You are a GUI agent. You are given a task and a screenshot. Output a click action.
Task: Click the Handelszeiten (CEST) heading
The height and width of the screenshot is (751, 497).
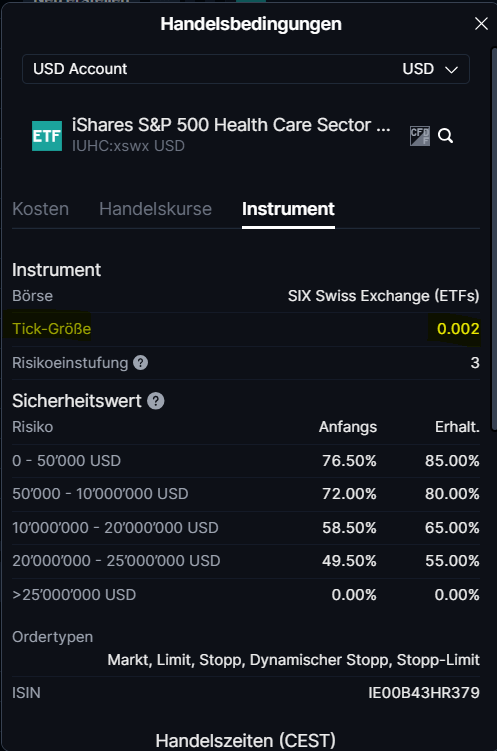click(x=246, y=740)
